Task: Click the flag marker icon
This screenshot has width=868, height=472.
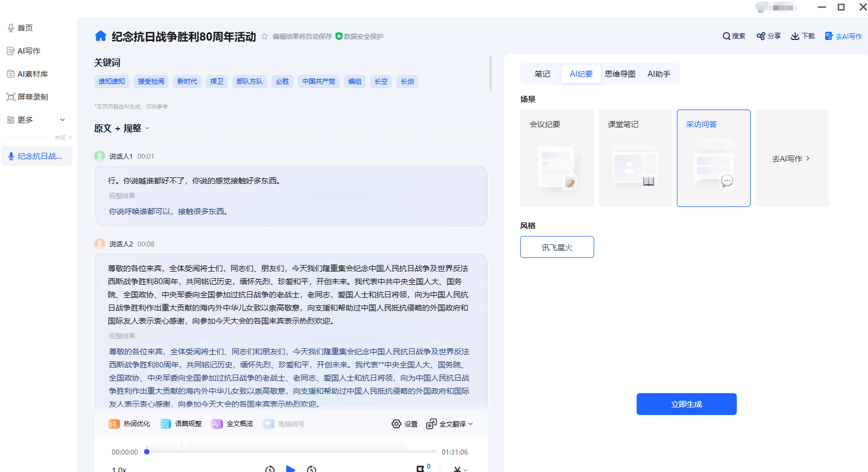Action: tap(421, 469)
